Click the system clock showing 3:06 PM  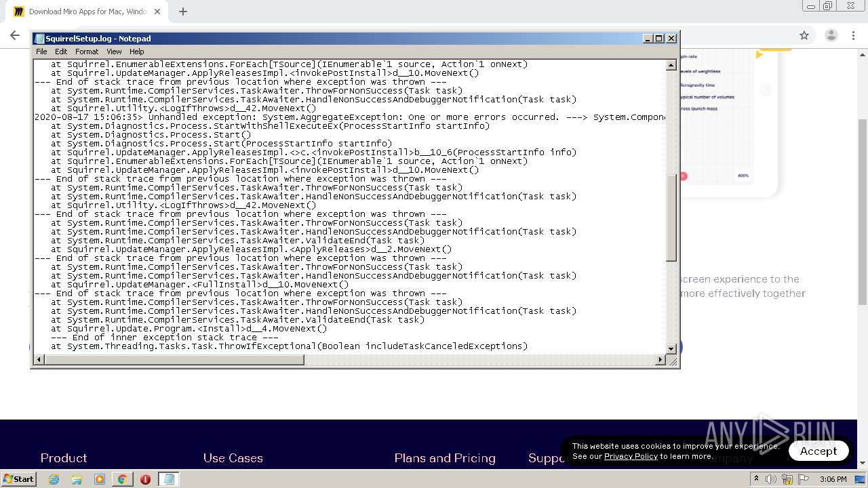click(x=833, y=479)
